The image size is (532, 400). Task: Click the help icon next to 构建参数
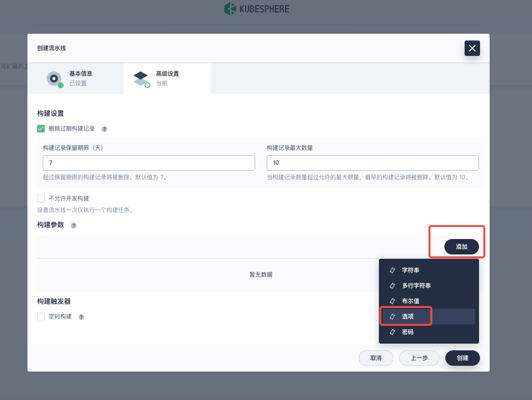74,226
